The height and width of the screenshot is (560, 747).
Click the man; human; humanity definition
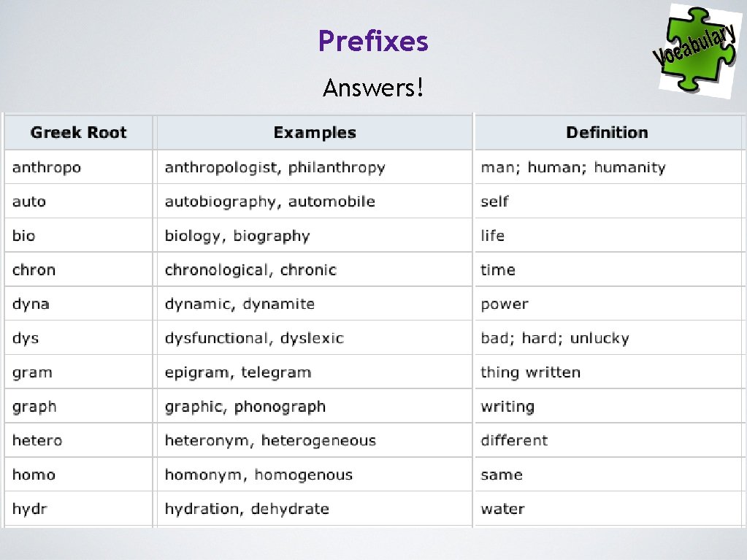(x=573, y=168)
